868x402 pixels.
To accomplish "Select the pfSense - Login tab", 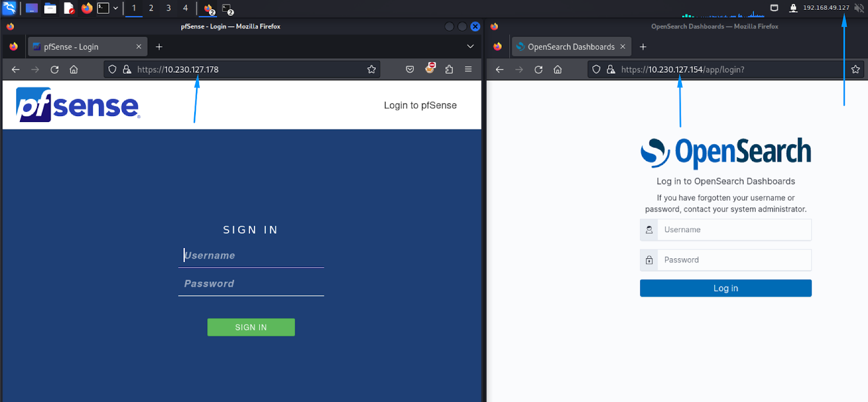I will point(87,47).
